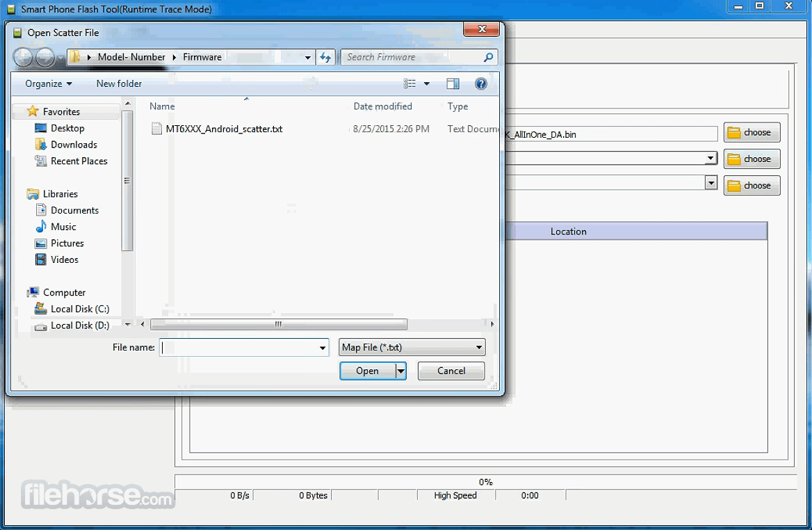Go back using the back arrow button
The image size is (812, 530).
[x=23, y=57]
